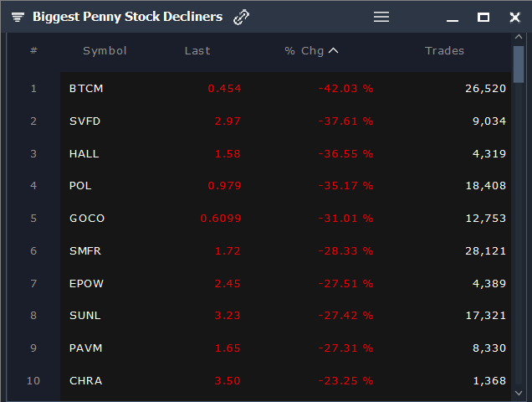Screen dimensions: 532x402
Task: Select the BTCM symbol row
Action: coord(86,89)
